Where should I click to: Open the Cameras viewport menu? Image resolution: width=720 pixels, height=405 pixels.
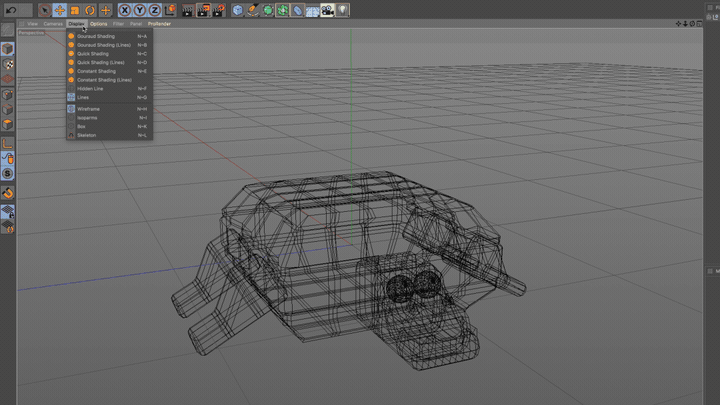(x=53, y=23)
